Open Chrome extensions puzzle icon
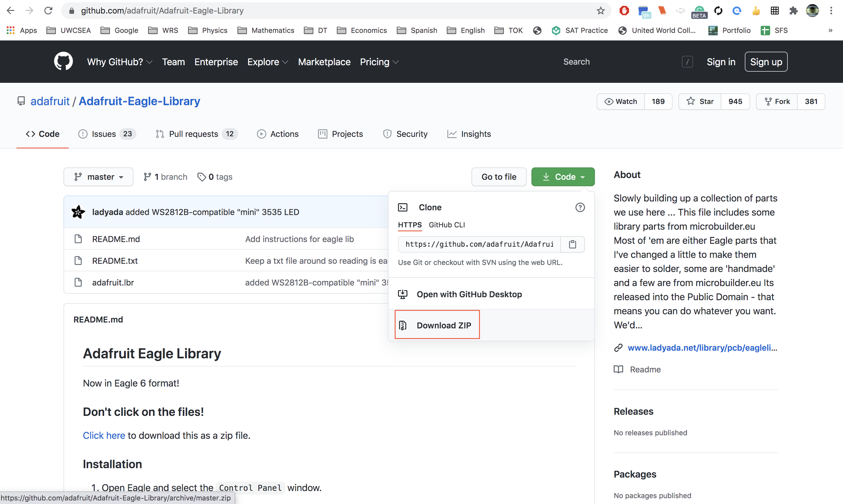843x504 pixels. click(793, 11)
